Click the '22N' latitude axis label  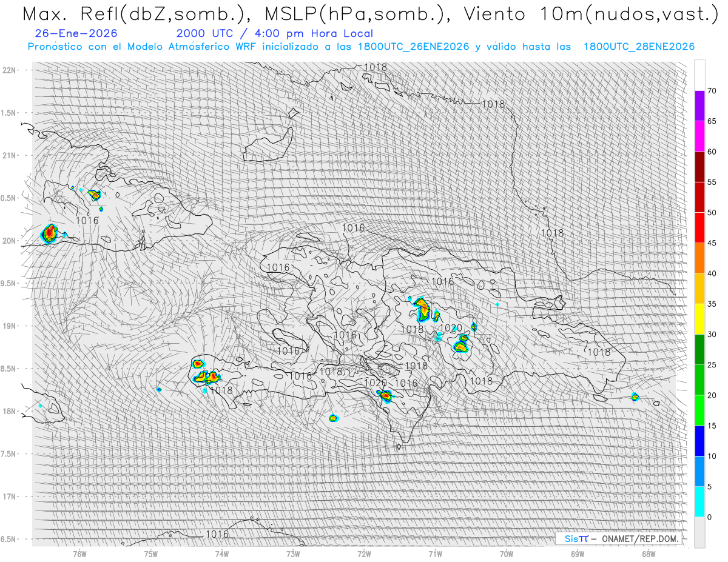pyautogui.click(x=9, y=70)
